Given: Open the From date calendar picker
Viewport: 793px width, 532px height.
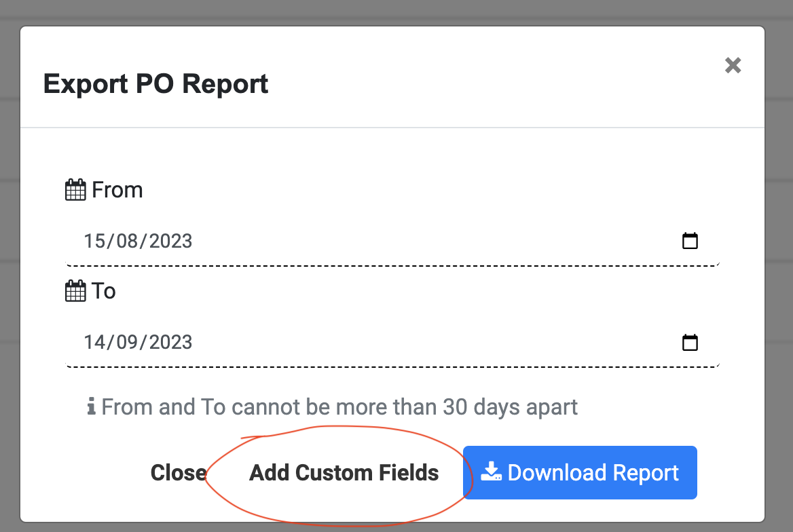Looking at the screenshot, I should (690, 241).
